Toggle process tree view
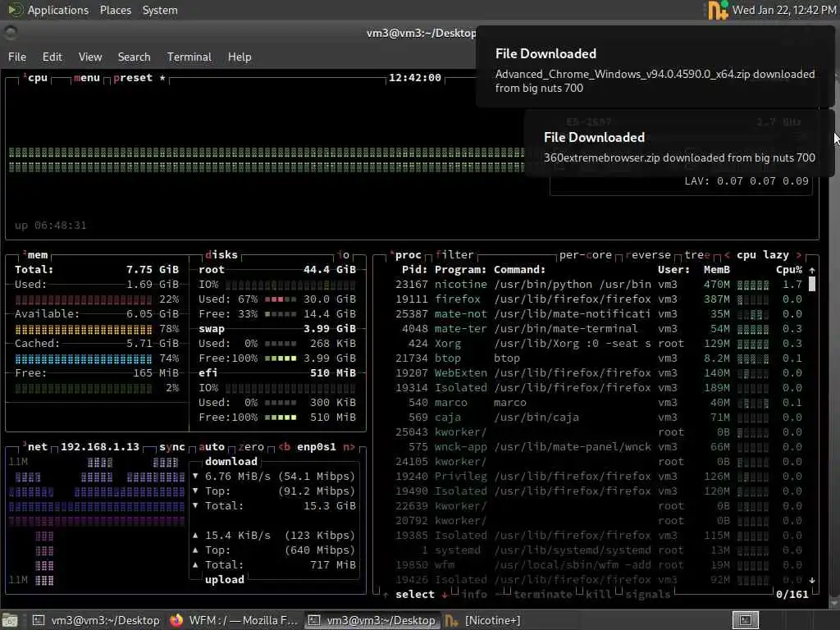 coord(697,254)
